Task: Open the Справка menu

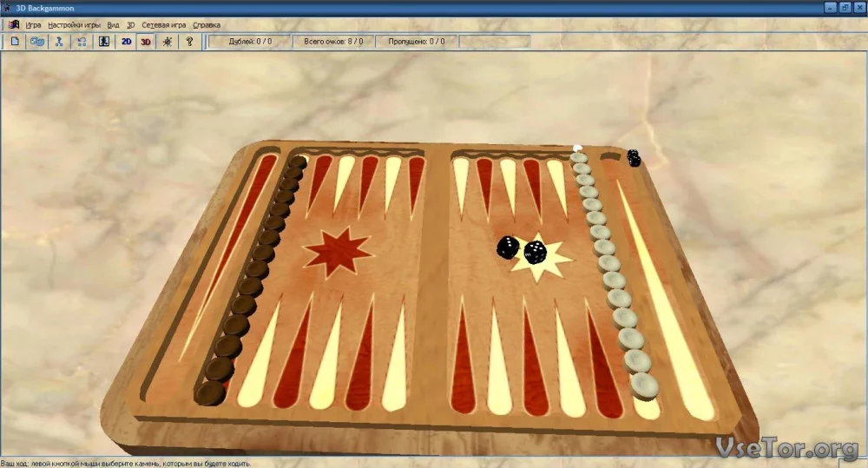Action: pyautogui.click(x=207, y=25)
